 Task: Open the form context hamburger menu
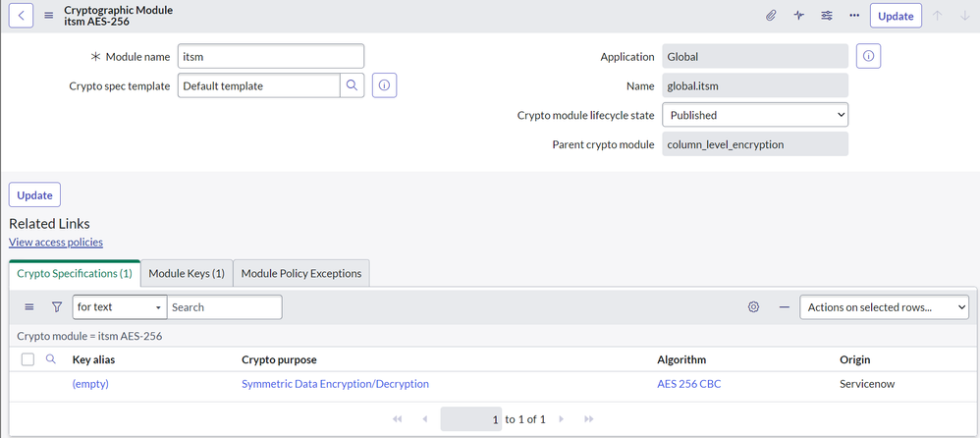49,16
